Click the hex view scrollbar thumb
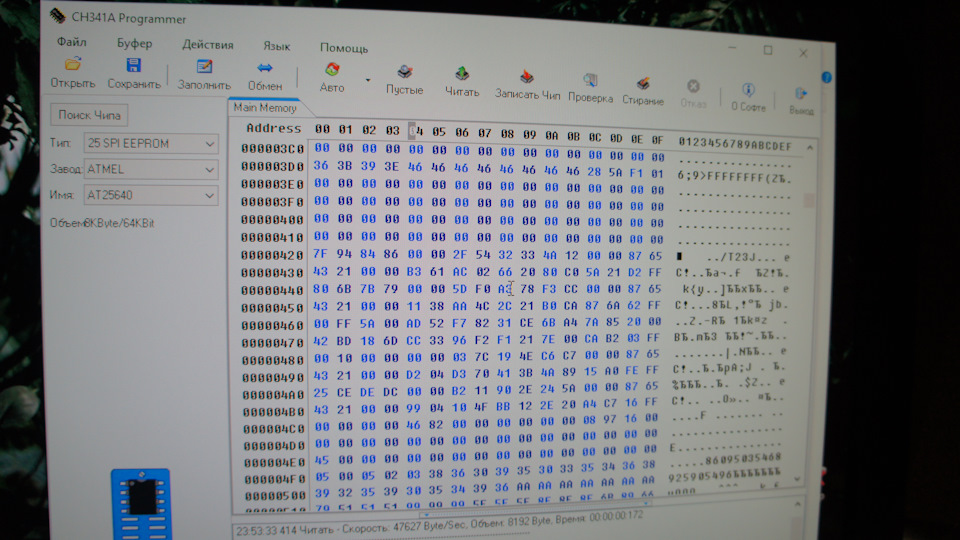The width and height of the screenshot is (960, 540). (809, 201)
